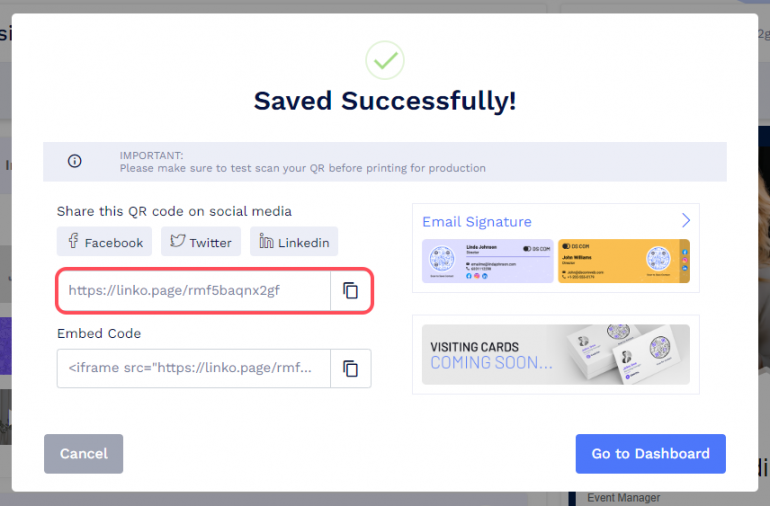Share QR code on Linkedin
Viewport: 770px width, 506px height.
click(x=294, y=242)
